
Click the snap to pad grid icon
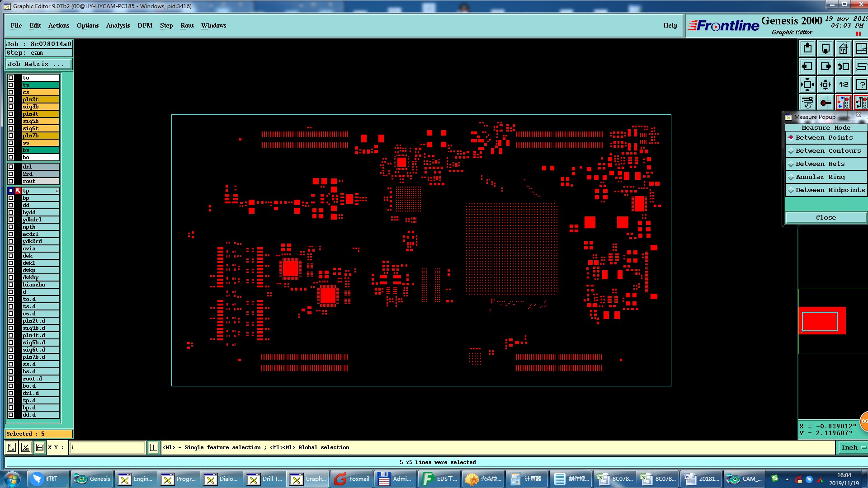(x=826, y=103)
